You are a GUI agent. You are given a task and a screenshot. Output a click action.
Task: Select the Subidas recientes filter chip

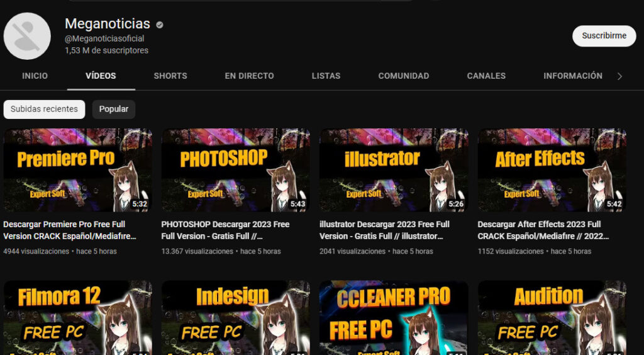coord(44,109)
